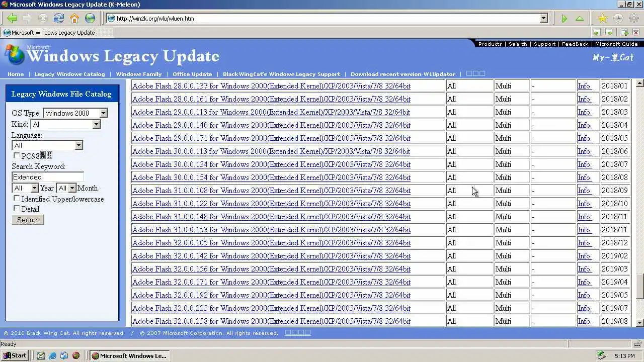644x362 pixels.
Task: Open Preferences with the gear icon
Action: pyautogui.click(x=633, y=19)
